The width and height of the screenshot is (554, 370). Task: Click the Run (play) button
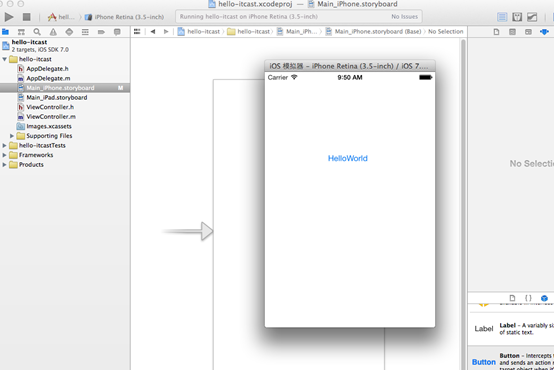tap(9, 17)
